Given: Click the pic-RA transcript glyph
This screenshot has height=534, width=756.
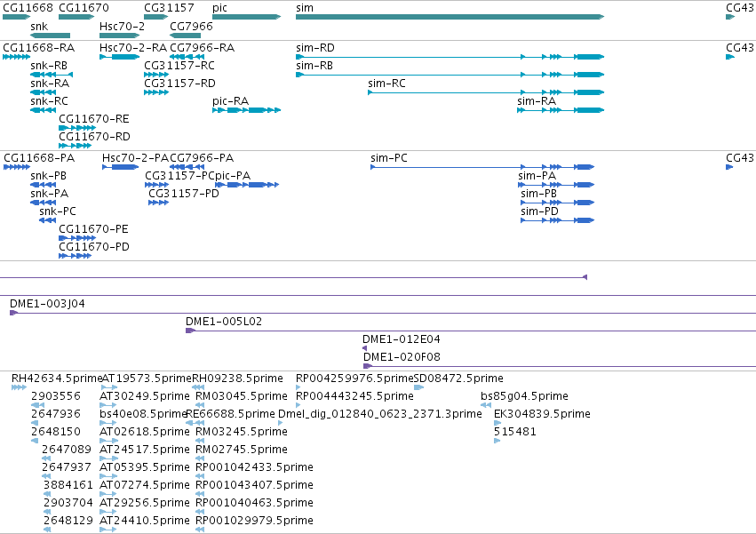Looking at the screenshot, I should point(246,110).
